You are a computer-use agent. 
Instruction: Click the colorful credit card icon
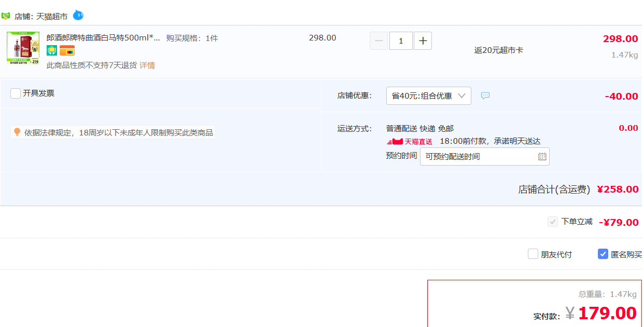[67, 50]
